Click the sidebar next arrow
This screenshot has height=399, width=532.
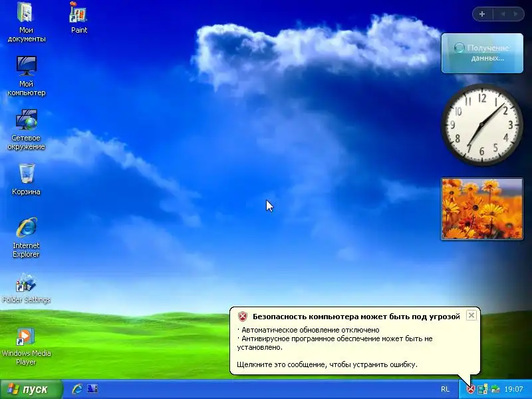pos(516,14)
